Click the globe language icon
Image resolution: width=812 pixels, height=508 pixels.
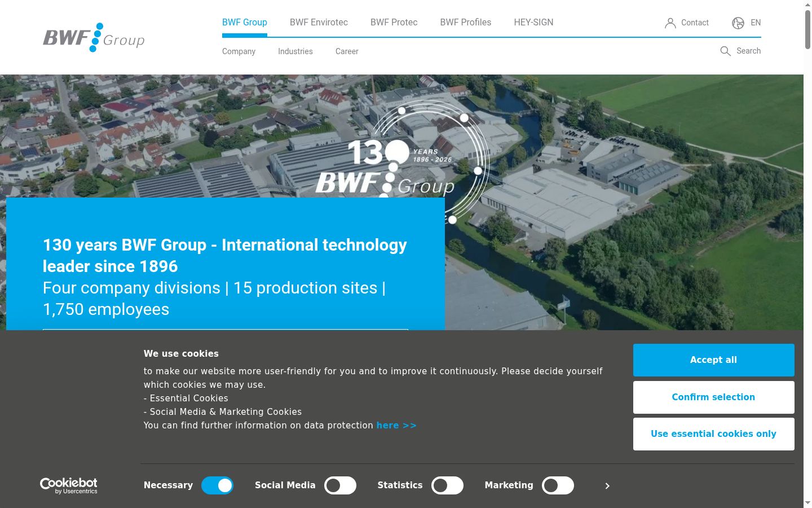pos(738,23)
